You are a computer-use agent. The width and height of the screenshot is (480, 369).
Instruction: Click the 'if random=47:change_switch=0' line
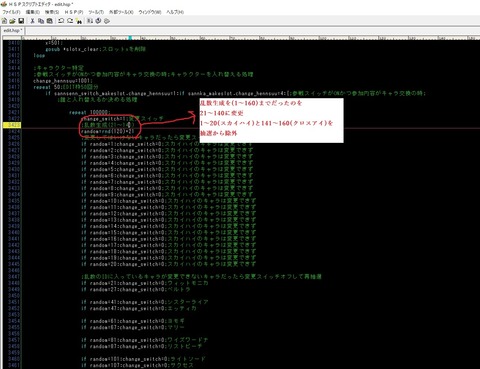[x=139, y=309]
